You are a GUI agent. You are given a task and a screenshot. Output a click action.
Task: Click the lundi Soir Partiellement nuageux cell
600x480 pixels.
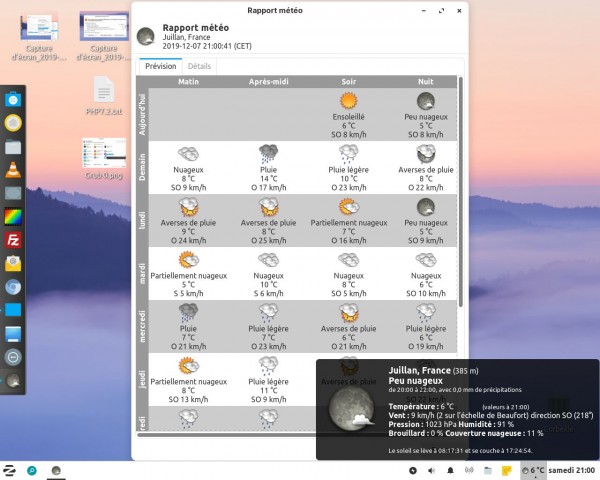348,220
